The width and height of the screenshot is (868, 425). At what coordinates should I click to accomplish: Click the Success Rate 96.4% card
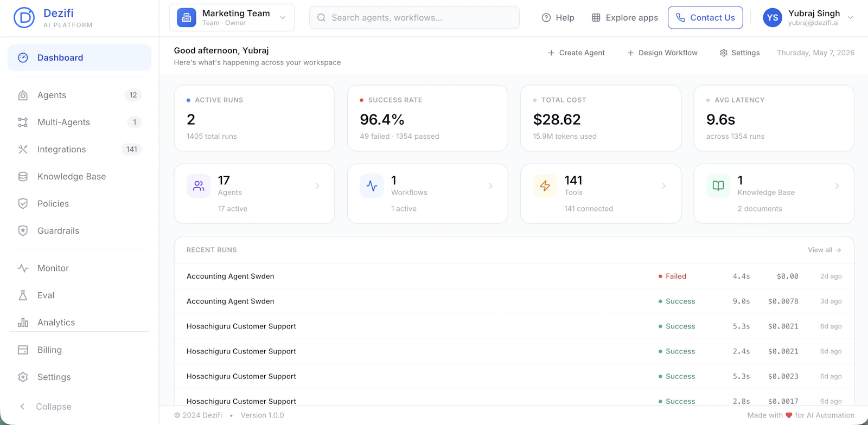[x=427, y=118]
